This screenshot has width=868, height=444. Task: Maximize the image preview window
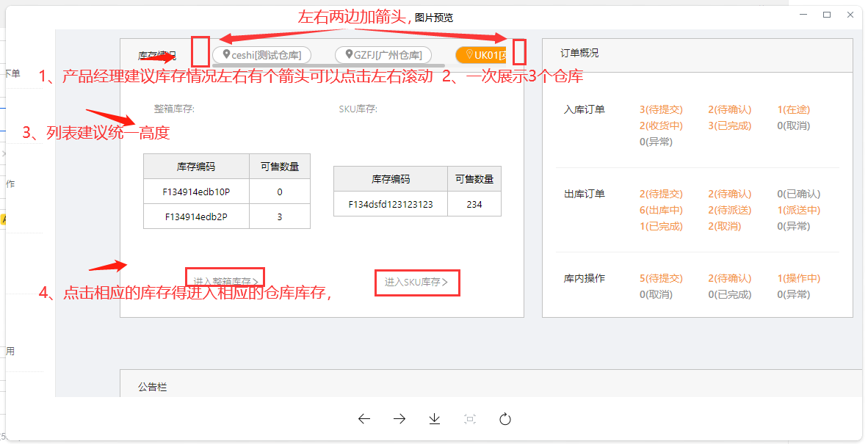coord(827,15)
